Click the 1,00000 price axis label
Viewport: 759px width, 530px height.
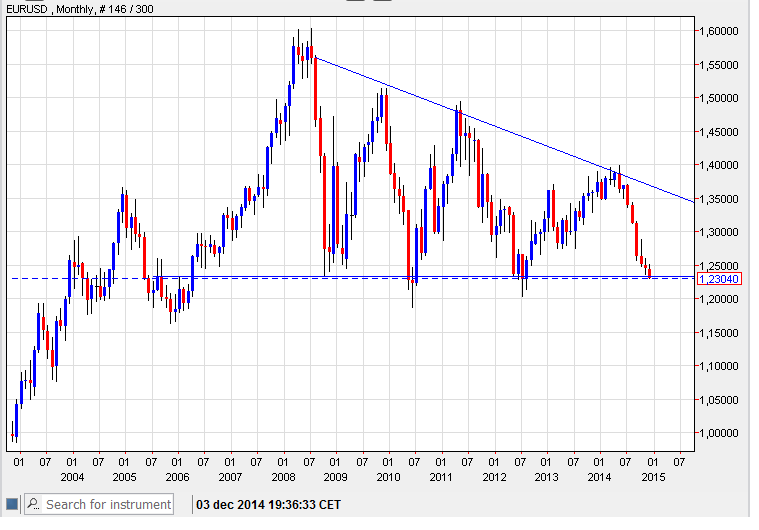coord(720,433)
